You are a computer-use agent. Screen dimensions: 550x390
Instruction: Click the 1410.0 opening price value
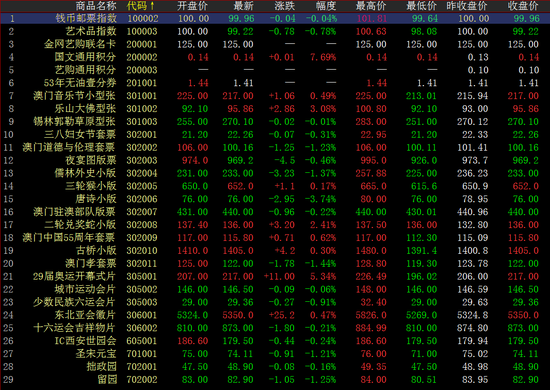pos(193,251)
